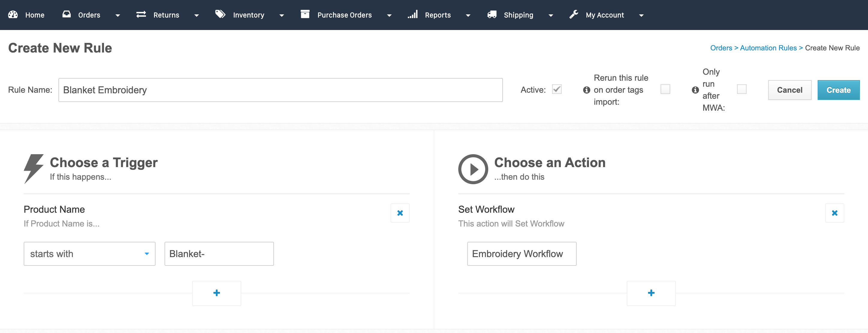Screen dimensions: 868x333
Task: Add another trigger with plus button
Action: point(217,293)
